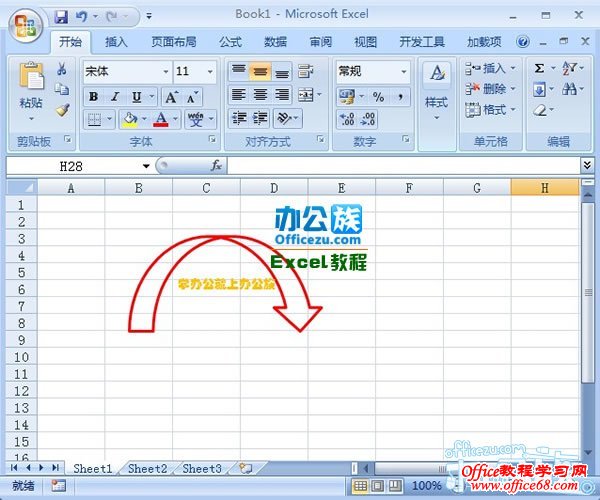Switch to Sheet3 tab
The height and width of the screenshot is (500, 600).
coord(202,468)
